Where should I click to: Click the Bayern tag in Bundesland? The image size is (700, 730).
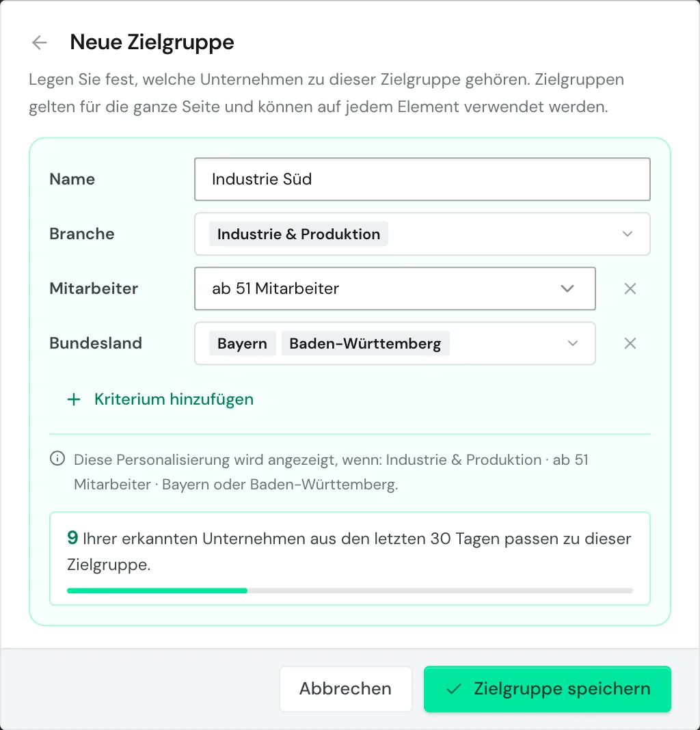pyautogui.click(x=242, y=344)
